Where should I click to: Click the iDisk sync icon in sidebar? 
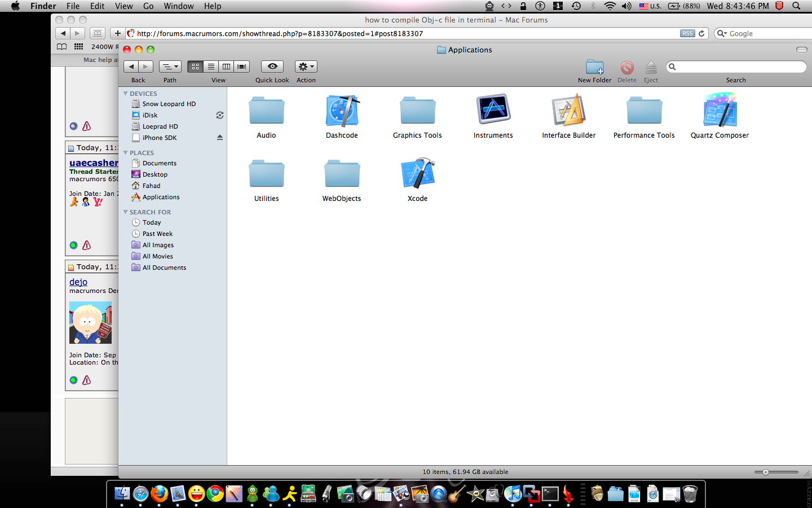pyautogui.click(x=220, y=115)
